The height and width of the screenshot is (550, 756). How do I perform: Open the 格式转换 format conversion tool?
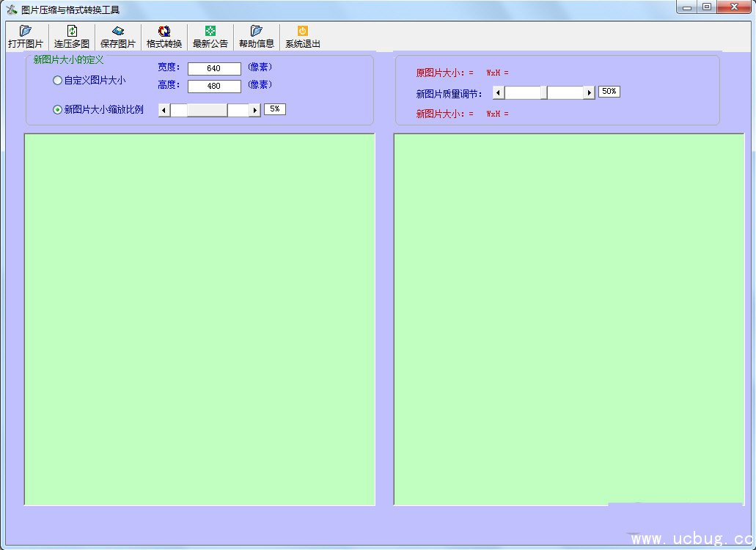pos(164,32)
